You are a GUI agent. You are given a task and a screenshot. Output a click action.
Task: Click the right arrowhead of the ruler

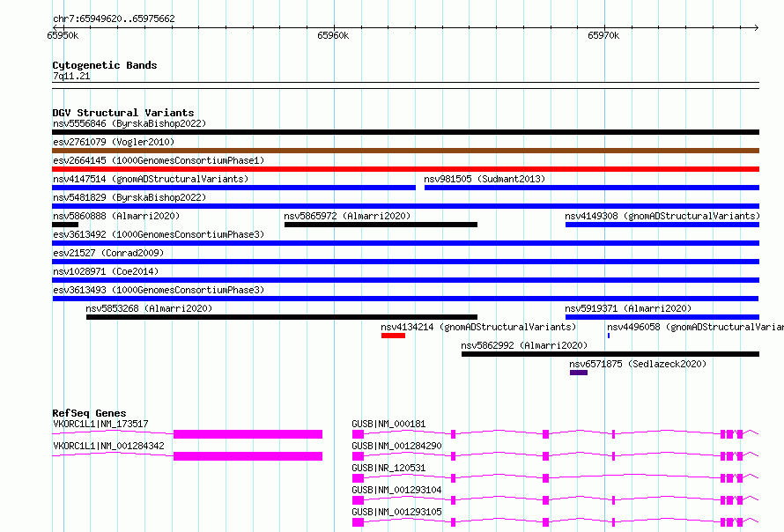(x=757, y=27)
